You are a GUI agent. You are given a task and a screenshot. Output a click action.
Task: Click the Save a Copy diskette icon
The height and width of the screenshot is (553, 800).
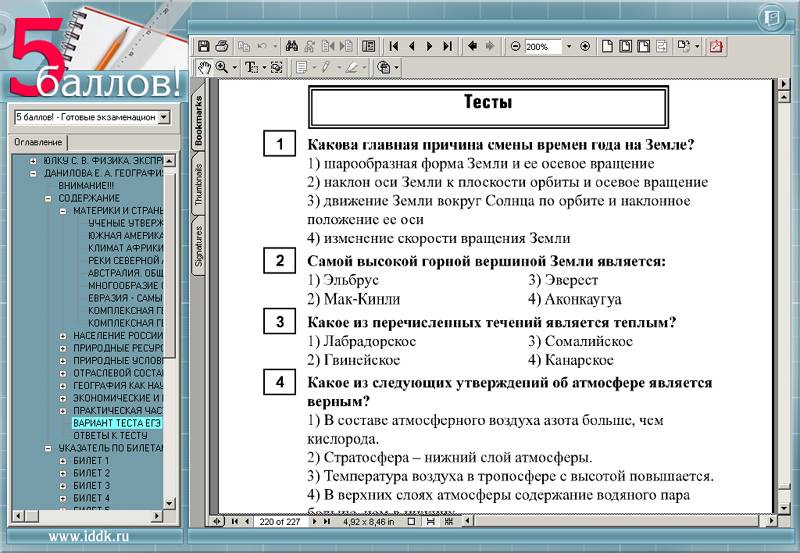[204, 46]
